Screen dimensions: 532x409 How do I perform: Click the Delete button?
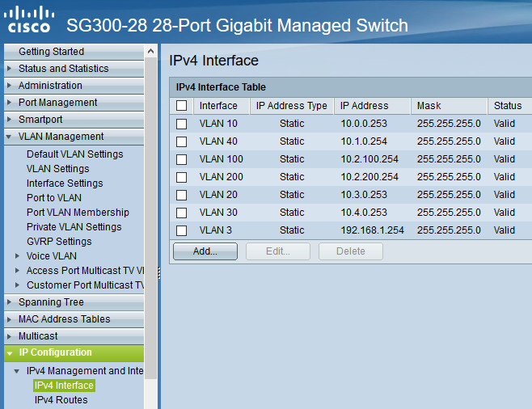point(350,251)
